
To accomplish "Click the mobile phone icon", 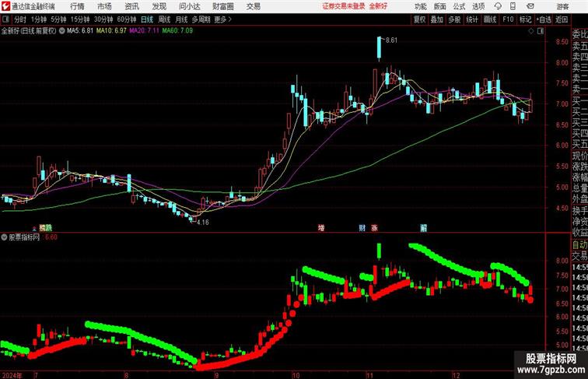I will click(x=513, y=6).
